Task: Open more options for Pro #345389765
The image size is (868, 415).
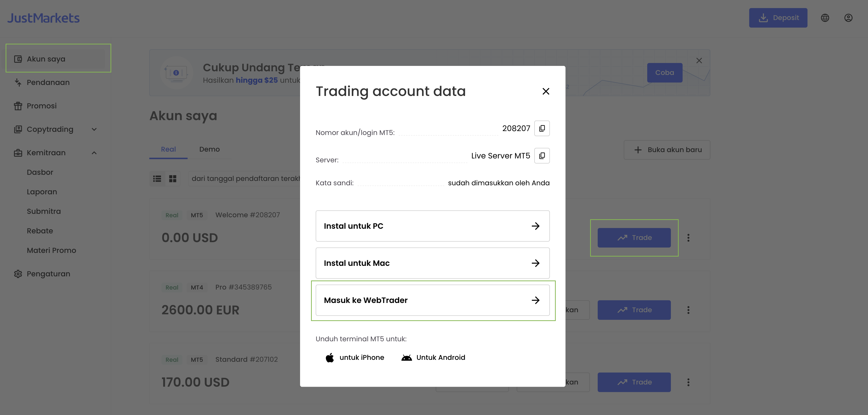Action: [x=688, y=310]
